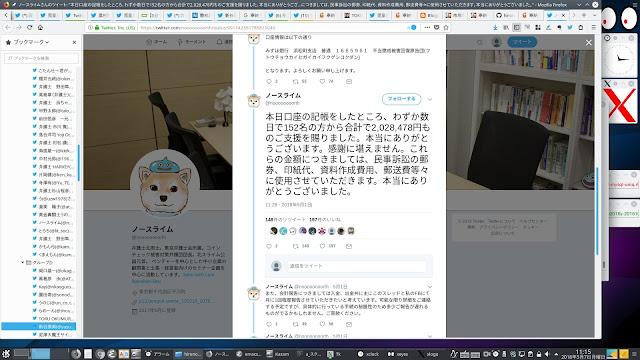Open the Firefox hamburger menu

[x=593, y=27]
